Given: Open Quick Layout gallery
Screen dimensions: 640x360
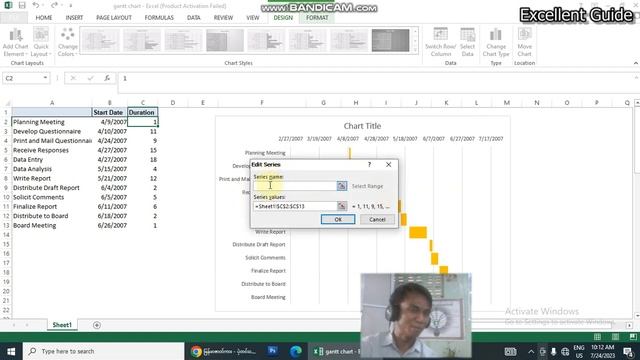Looking at the screenshot, I should pos(41,42).
